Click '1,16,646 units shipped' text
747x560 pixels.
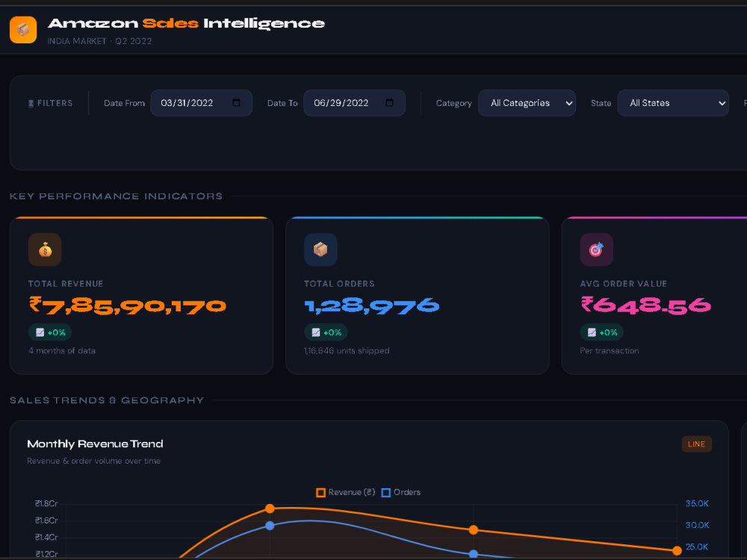coord(347,351)
